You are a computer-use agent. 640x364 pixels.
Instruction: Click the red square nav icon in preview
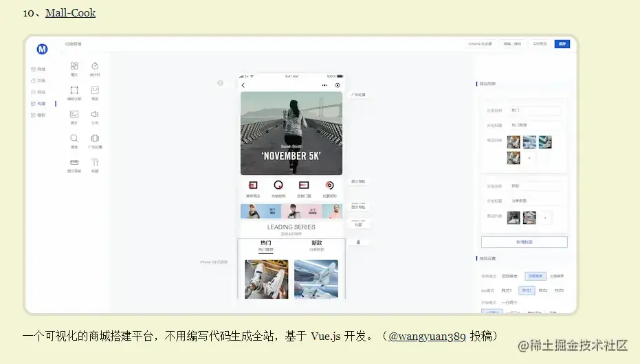click(x=253, y=185)
